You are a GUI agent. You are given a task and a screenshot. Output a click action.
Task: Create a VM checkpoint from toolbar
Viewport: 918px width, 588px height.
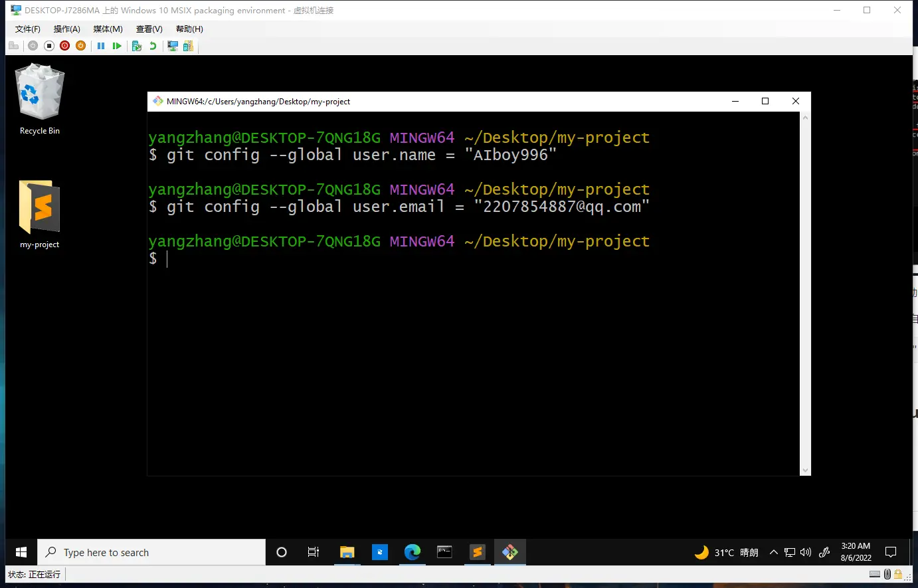coord(137,46)
